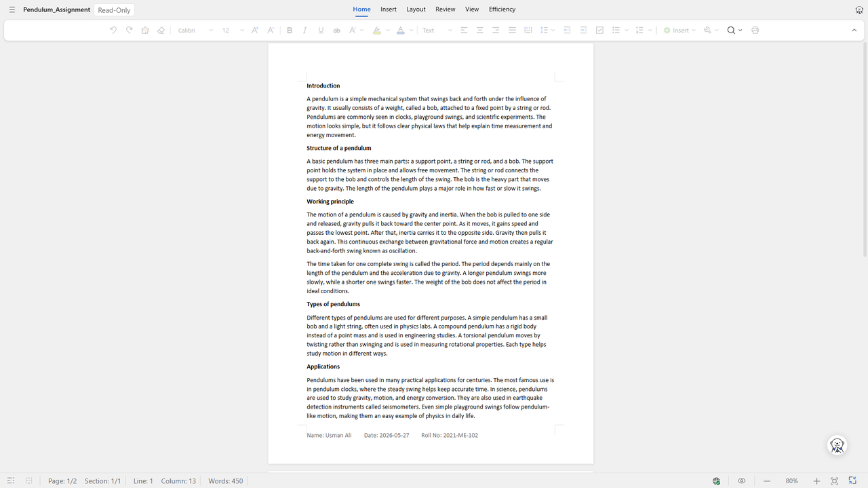Screen dimensions: 868x488
Task: Insert a checkbox list item
Action: pyautogui.click(x=599, y=31)
